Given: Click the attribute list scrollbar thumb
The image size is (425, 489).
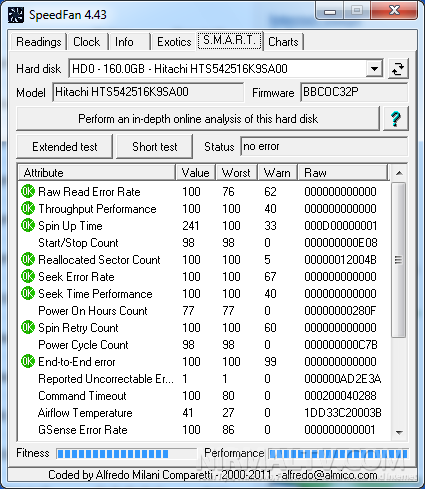Looking at the screenshot, I should (x=399, y=260).
